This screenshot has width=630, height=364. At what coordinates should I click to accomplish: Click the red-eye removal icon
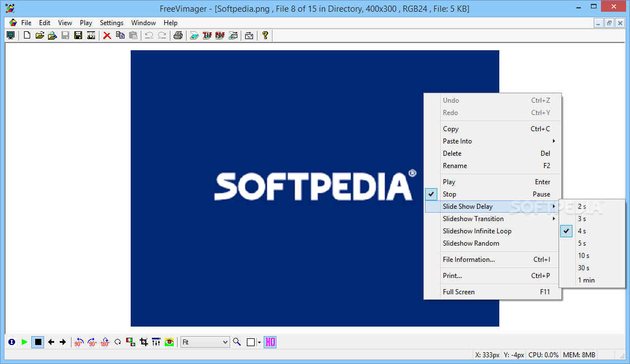[x=170, y=342]
